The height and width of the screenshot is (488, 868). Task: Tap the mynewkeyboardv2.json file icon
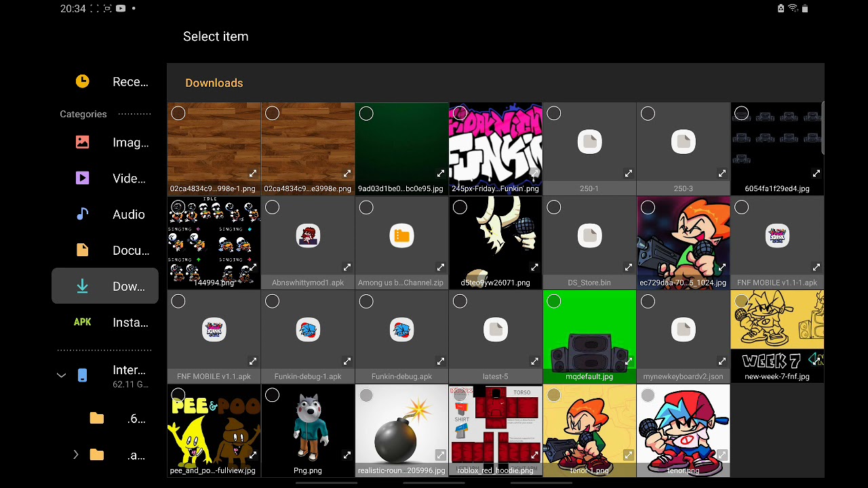(684, 330)
